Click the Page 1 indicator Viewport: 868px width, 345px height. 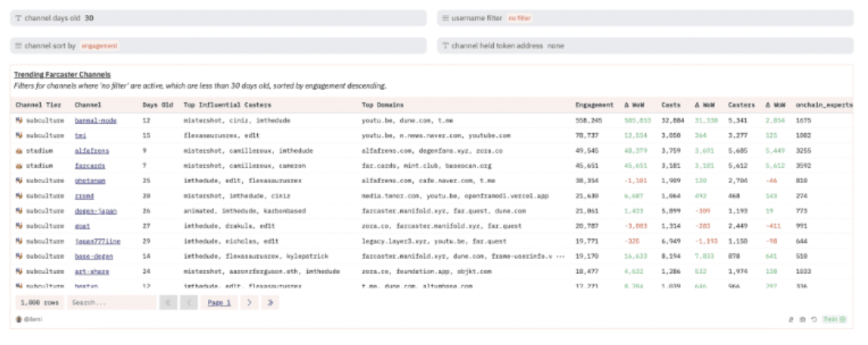(x=219, y=303)
